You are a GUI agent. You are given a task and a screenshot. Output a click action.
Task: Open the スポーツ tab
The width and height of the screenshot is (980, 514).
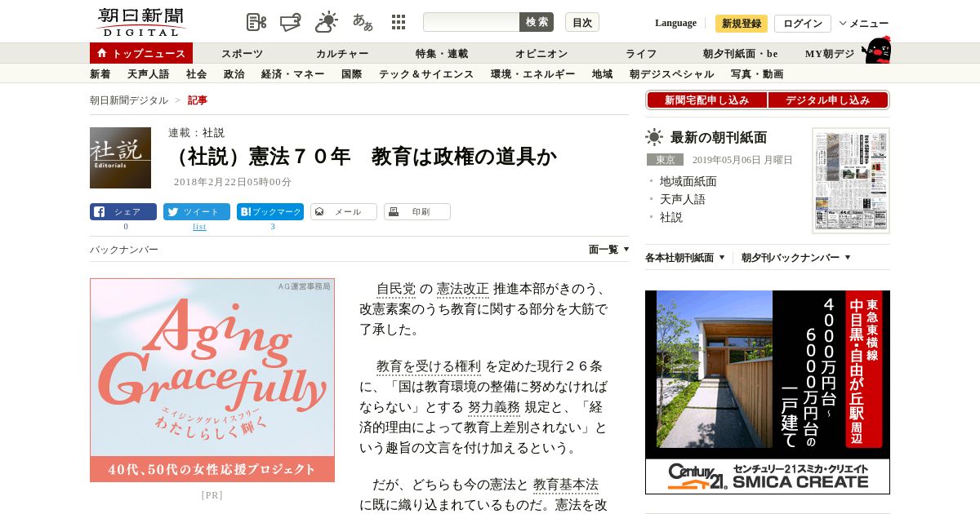pyautogui.click(x=243, y=53)
